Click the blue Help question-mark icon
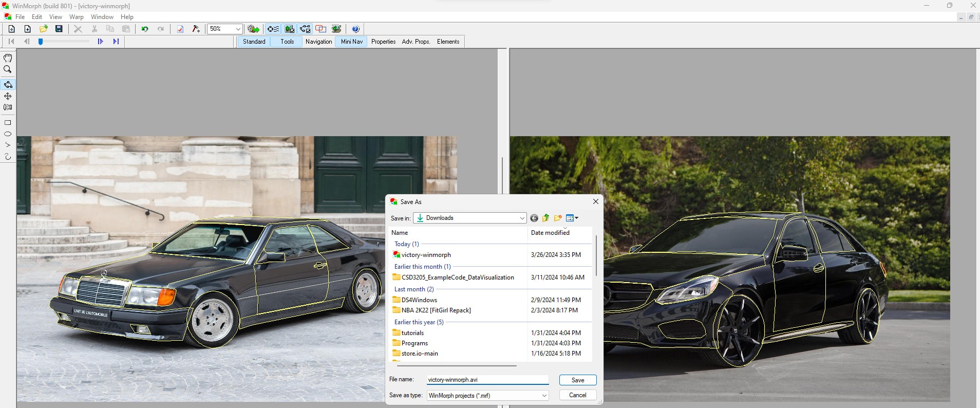The width and height of the screenshot is (980, 408). point(355,29)
